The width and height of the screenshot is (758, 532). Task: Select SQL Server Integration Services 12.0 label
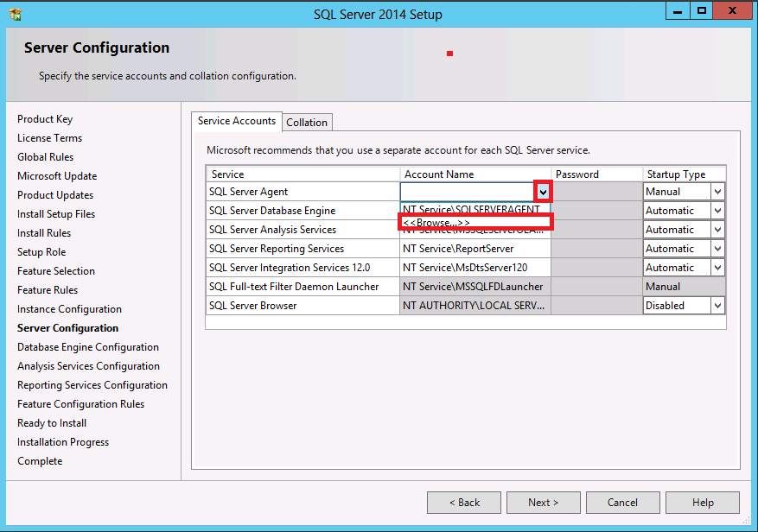pyautogui.click(x=290, y=268)
